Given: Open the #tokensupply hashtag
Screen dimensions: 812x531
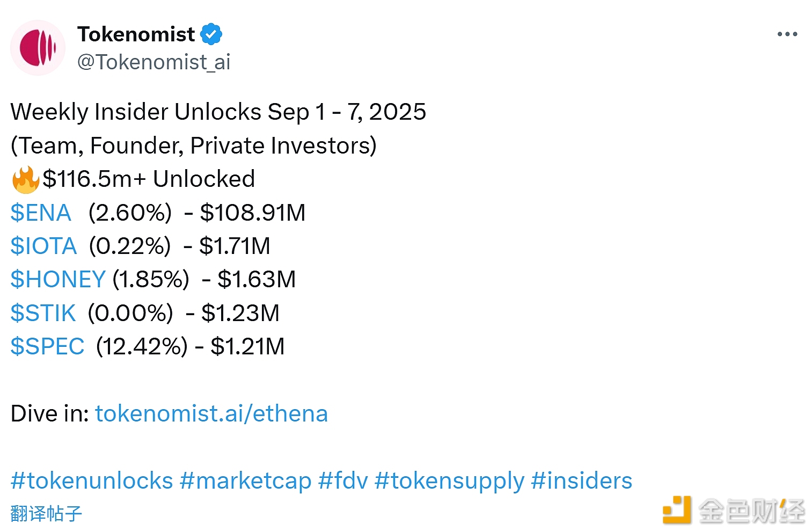Looking at the screenshot, I should click(449, 481).
